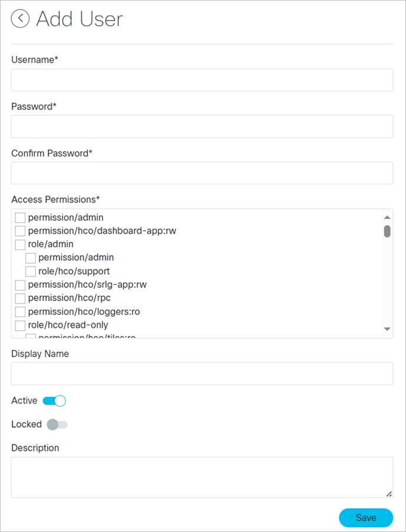Check the nested permission/admin under role/admin
Image resolution: width=406 pixels, height=532 pixels.
point(31,258)
